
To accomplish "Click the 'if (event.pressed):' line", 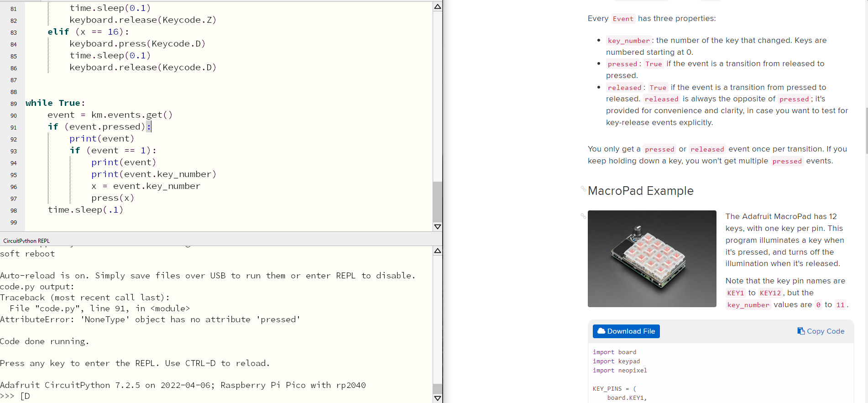I will coord(99,127).
